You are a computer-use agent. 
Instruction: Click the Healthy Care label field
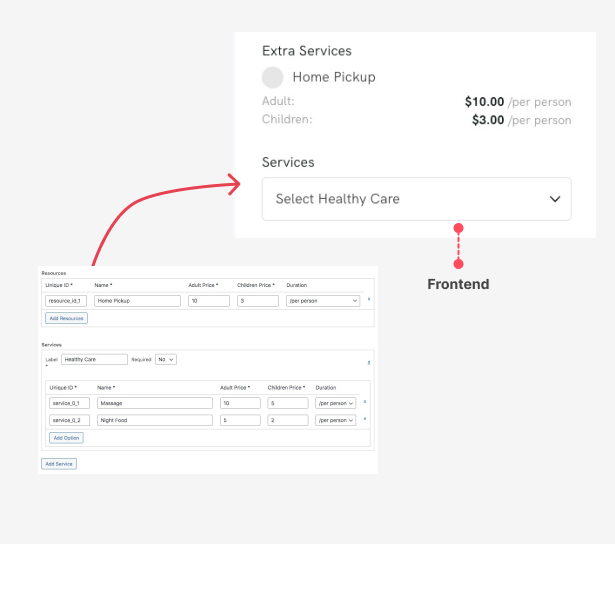pos(94,359)
